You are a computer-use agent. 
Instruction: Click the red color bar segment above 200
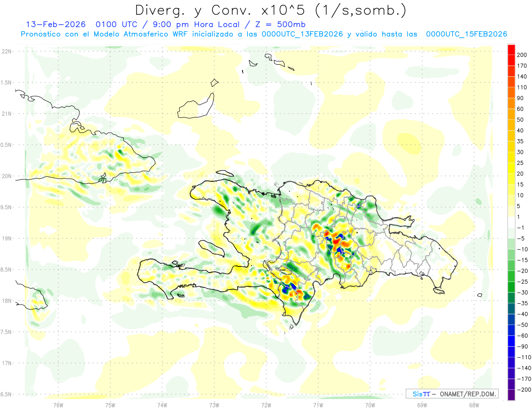pyautogui.click(x=512, y=50)
